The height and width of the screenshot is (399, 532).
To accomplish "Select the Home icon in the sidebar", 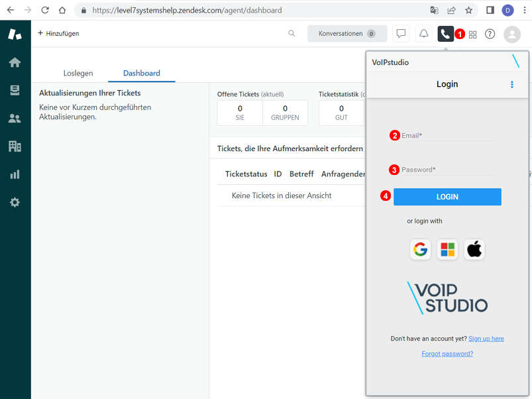I will click(15, 62).
